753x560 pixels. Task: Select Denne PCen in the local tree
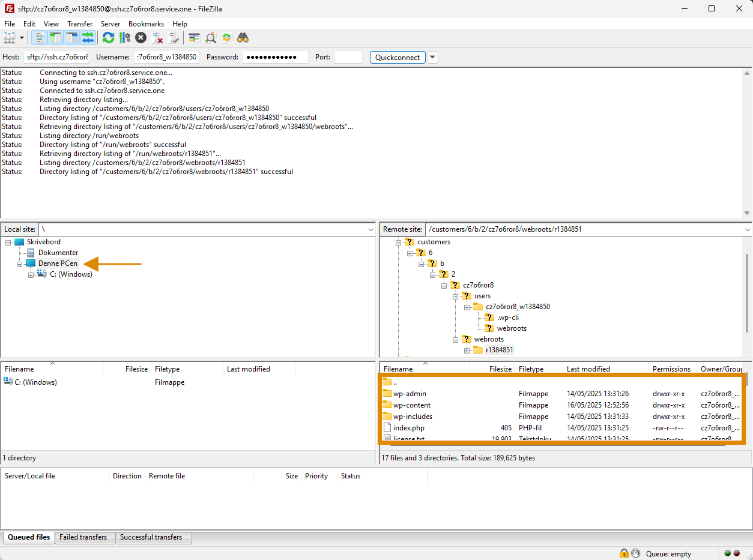[x=58, y=263]
